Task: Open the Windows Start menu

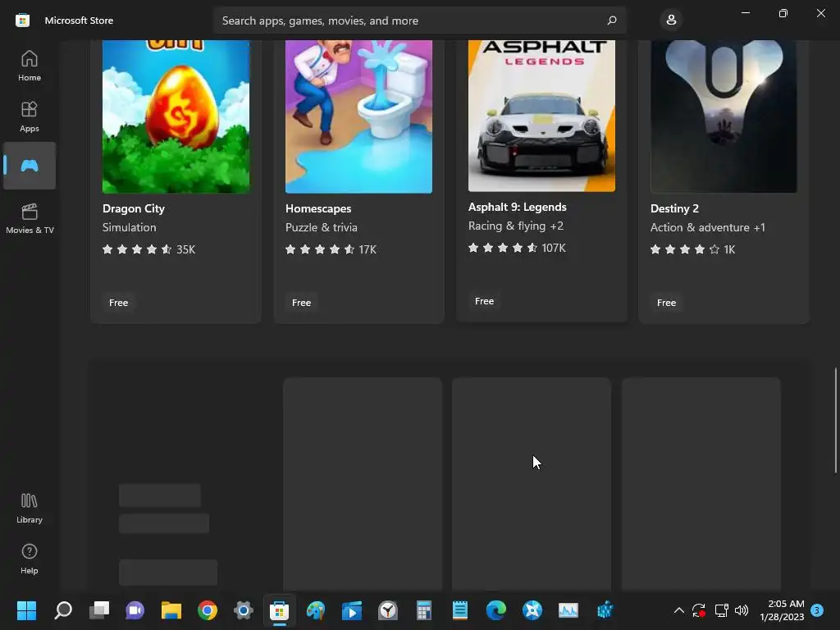Action: [x=26, y=610]
